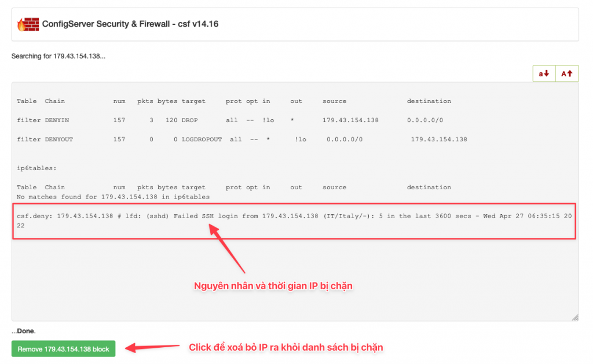Click the 'Searching for 179.43.154.138...' text
Image resolution: width=593 pixels, height=364 pixels.
click(58, 56)
